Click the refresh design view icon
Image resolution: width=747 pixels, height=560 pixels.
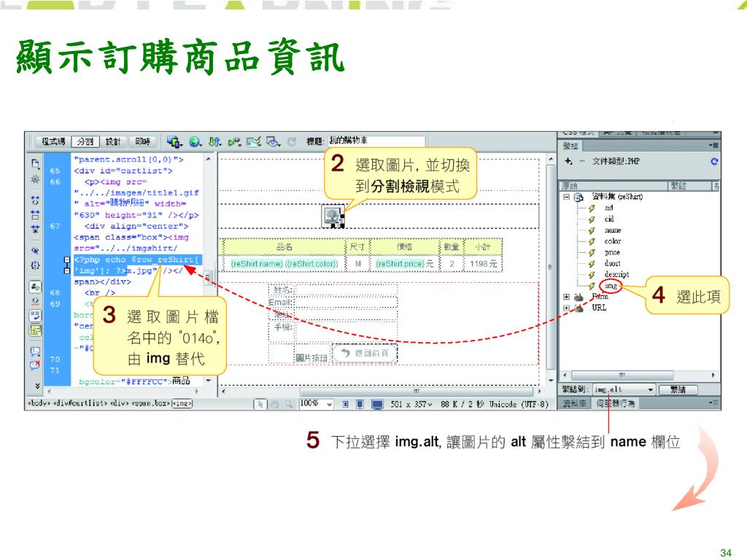tap(292, 141)
